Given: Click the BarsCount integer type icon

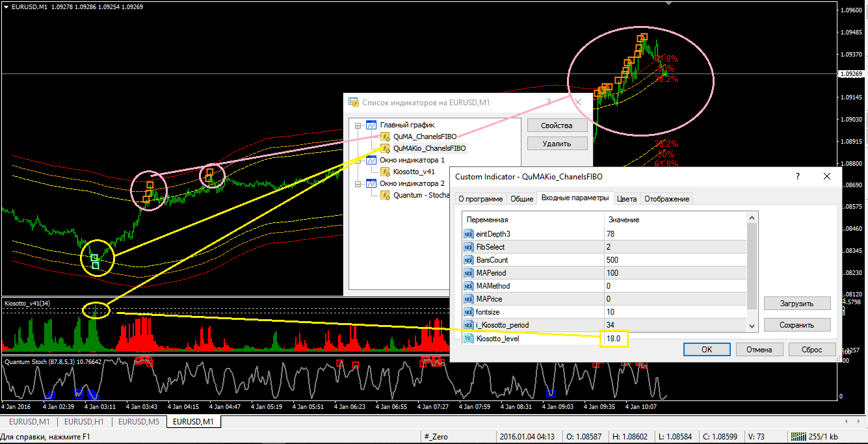Looking at the screenshot, I should tap(468, 260).
